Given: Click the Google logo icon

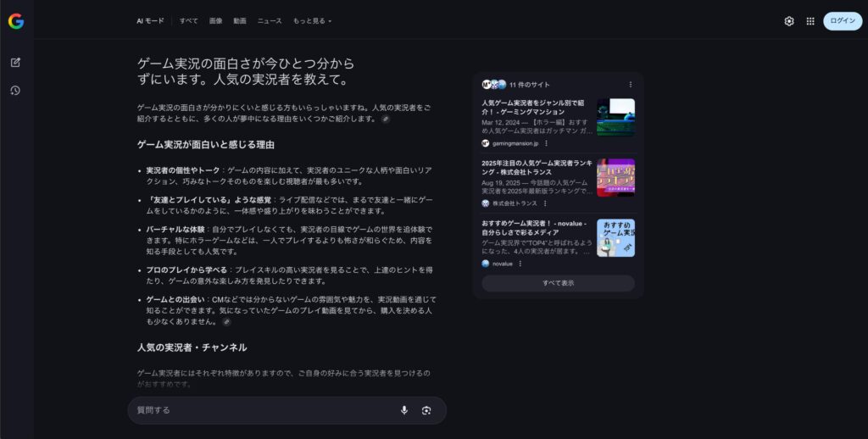Looking at the screenshot, I should [x=16, y=21].
